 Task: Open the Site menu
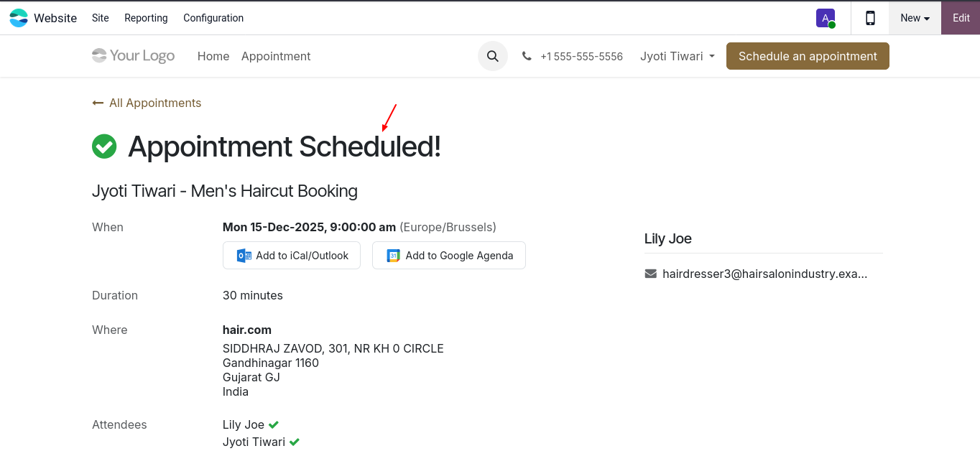101,18
